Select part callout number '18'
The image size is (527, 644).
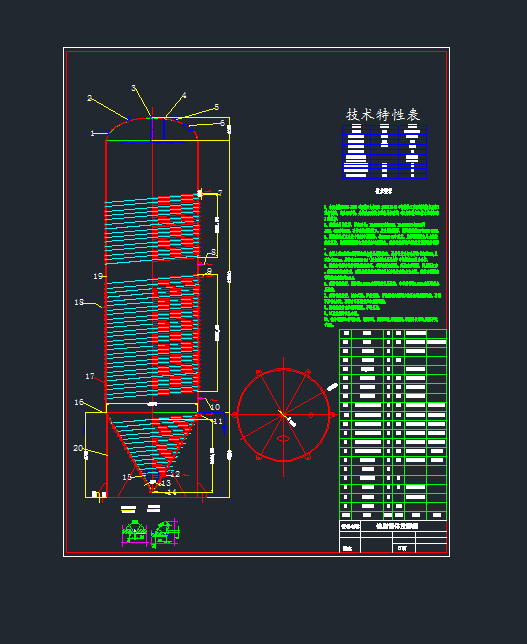pyautogui.click(x=79, y=302)
